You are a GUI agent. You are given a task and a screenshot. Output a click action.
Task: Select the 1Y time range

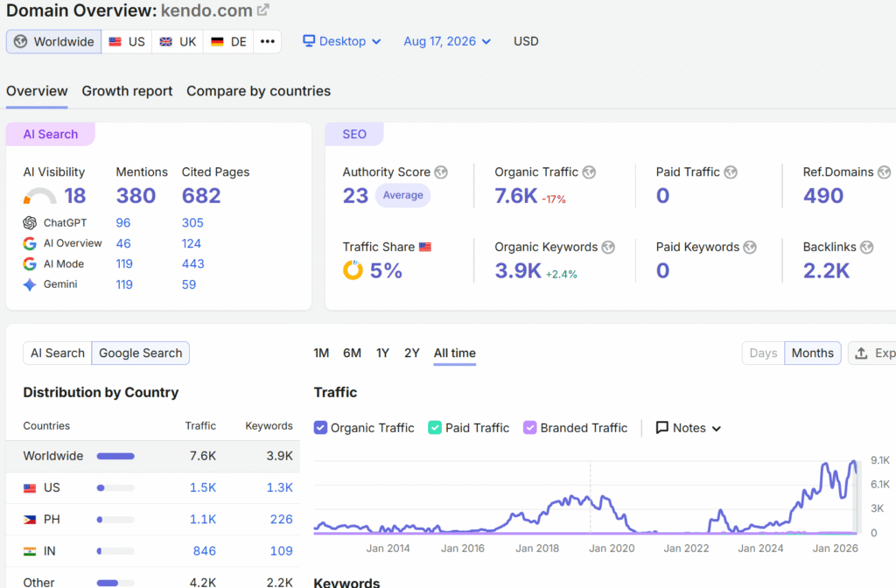tap(383, 353)
